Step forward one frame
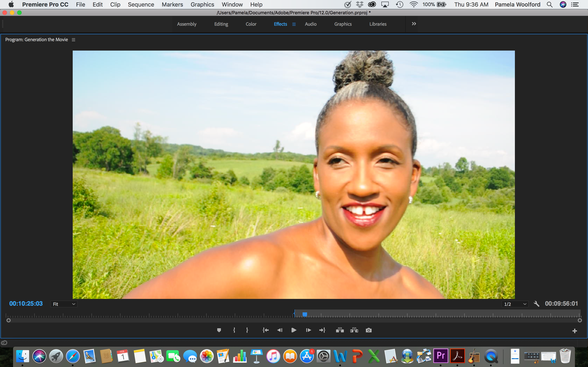The width and height of the screenshot is (588, 367). (308, 330)
